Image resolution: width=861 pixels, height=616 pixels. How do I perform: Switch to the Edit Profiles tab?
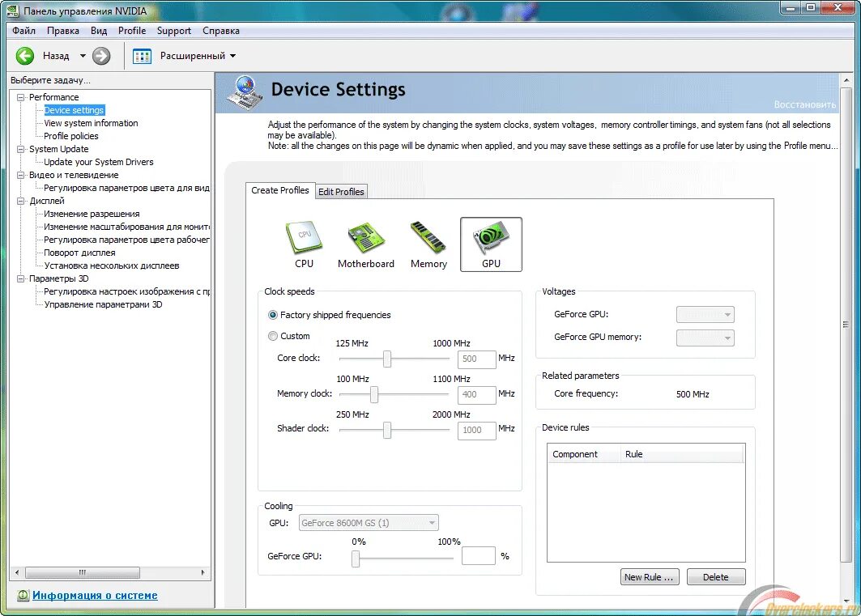tap(341, 191)
